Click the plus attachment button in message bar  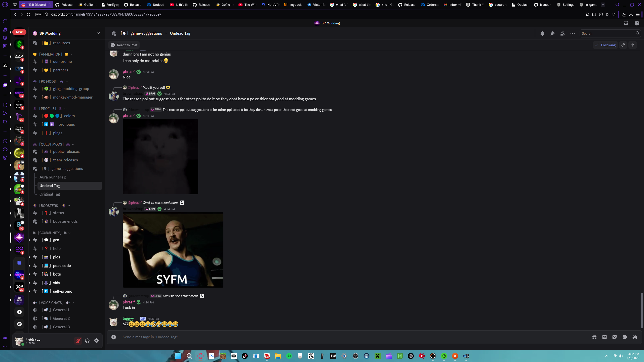pos(114,337)
